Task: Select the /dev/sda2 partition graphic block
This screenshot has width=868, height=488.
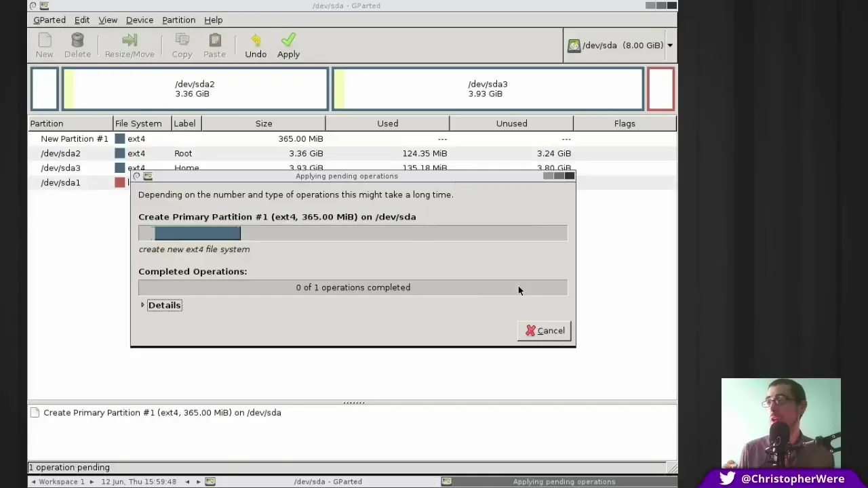Action: 195,89
